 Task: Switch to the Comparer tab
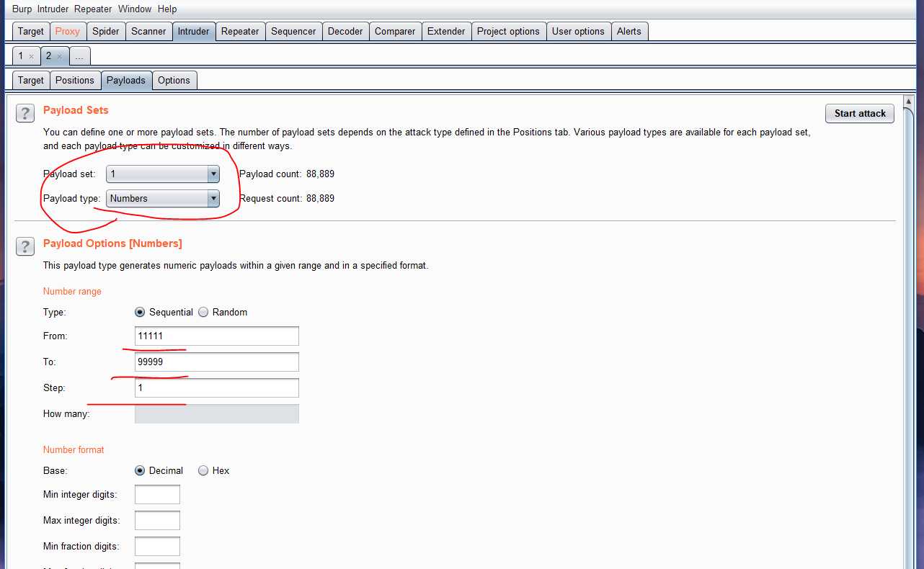[395, 31]
